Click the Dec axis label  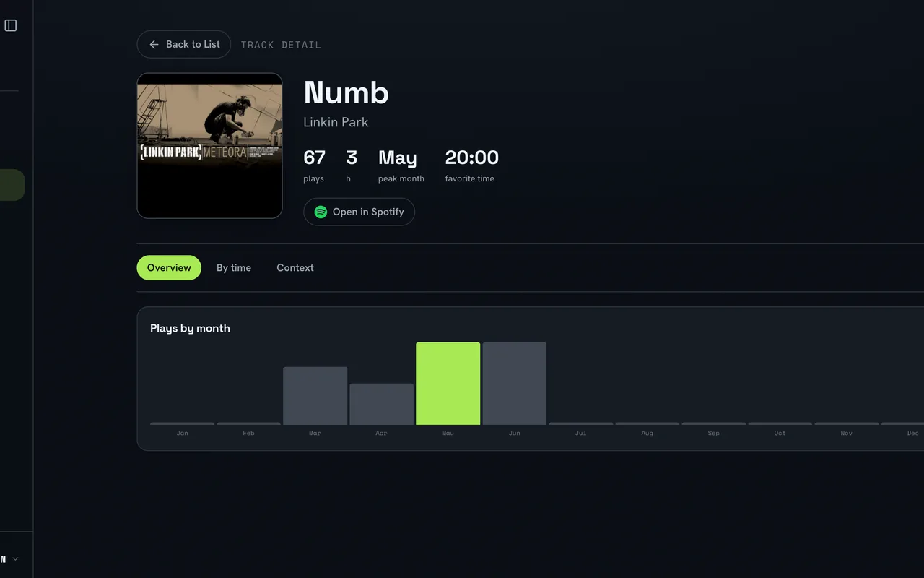click(x=912, y=433)
